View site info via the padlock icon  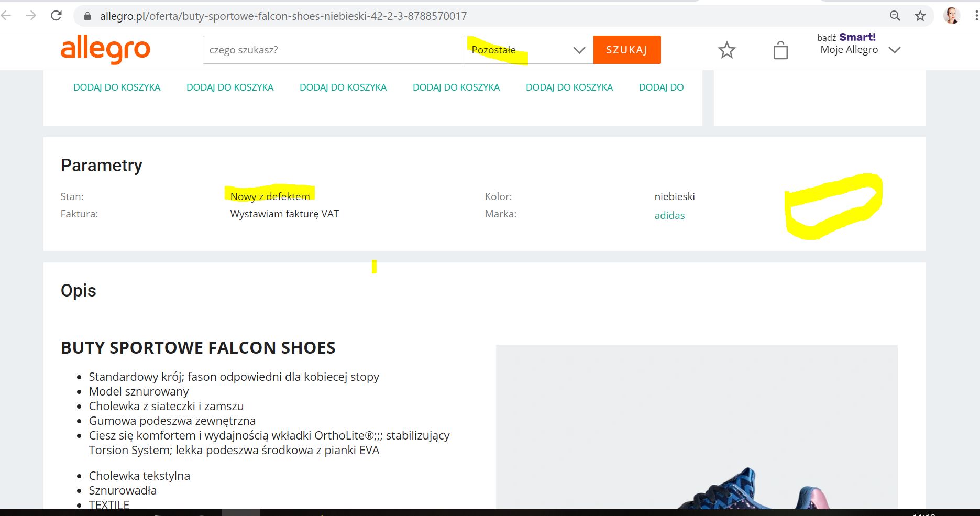87,16
